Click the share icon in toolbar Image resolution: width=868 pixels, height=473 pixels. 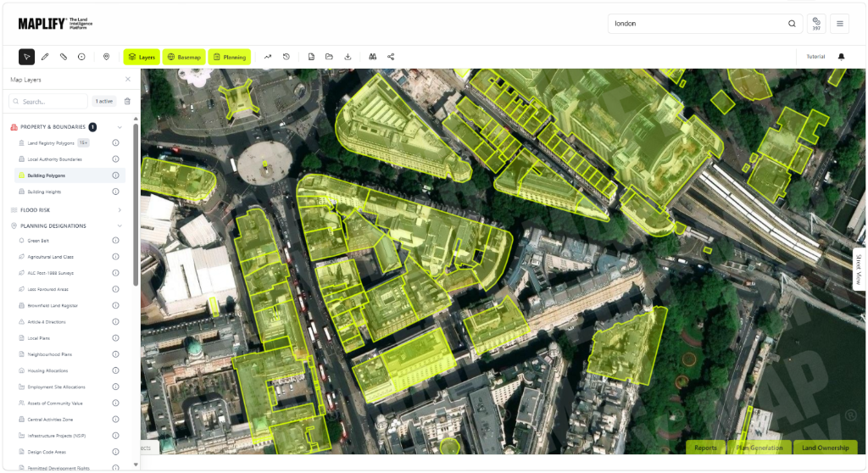click(x=391, y=57)
